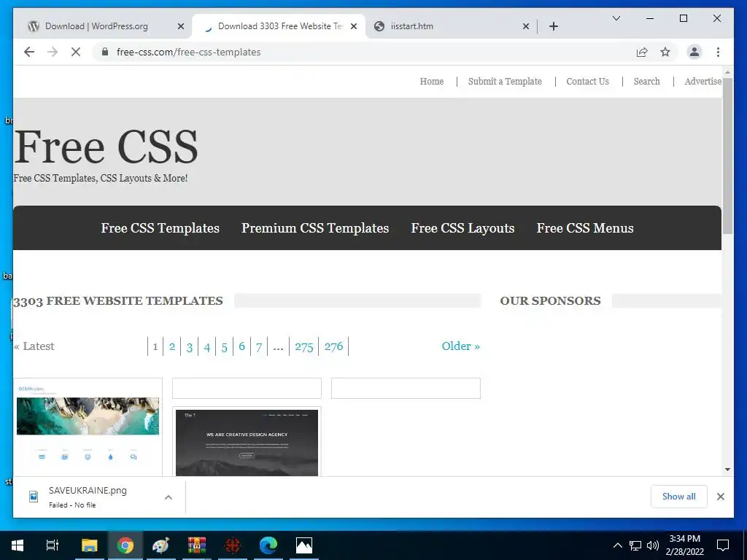Expand the SAVEUKRAINE.png download options chevron
This screenshot has width=747, height=560.
pos(169,497)
